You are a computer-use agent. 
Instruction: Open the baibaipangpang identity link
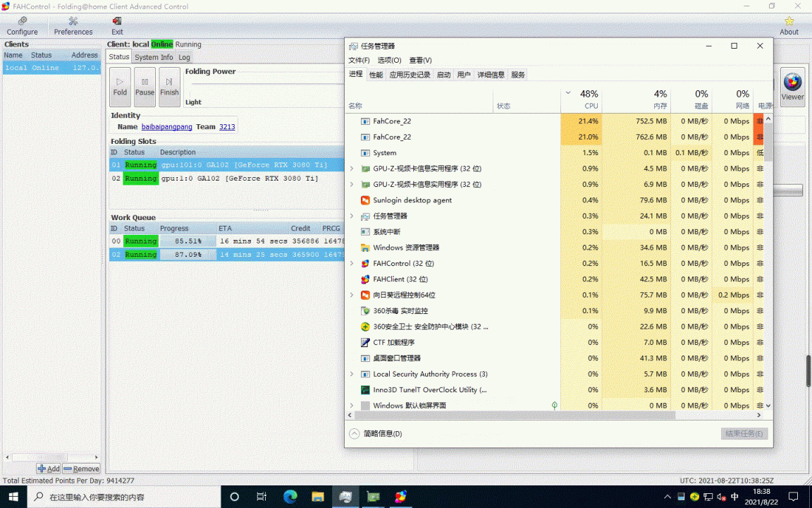[167, 126]
